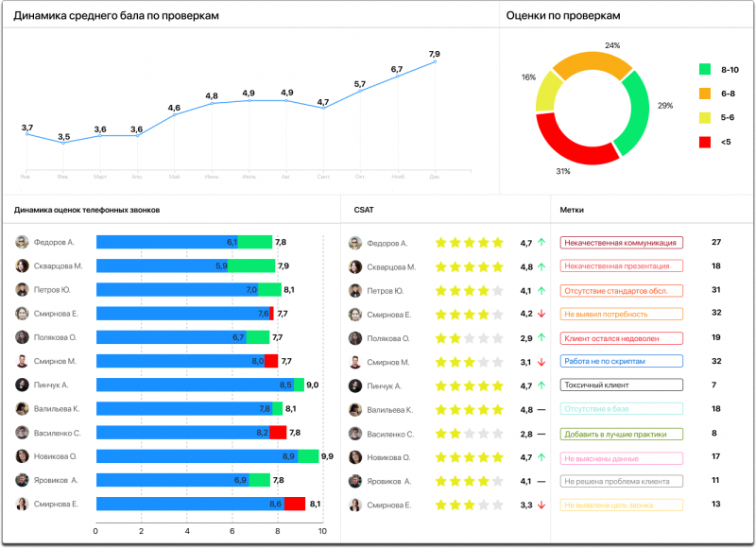Open the 'Добавить в лучшие практики' tag
Image resolution: width=756 pixels, height=548 pixels.
pos(621,434)
